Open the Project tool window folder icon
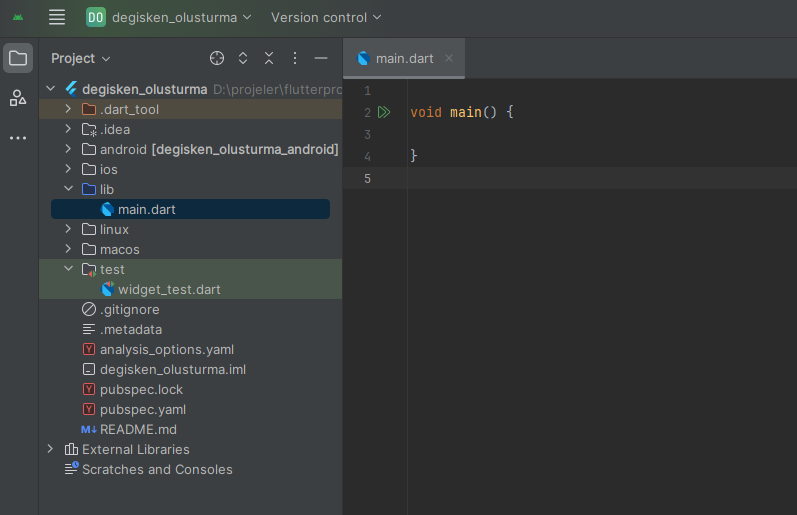 click(18, 58)
